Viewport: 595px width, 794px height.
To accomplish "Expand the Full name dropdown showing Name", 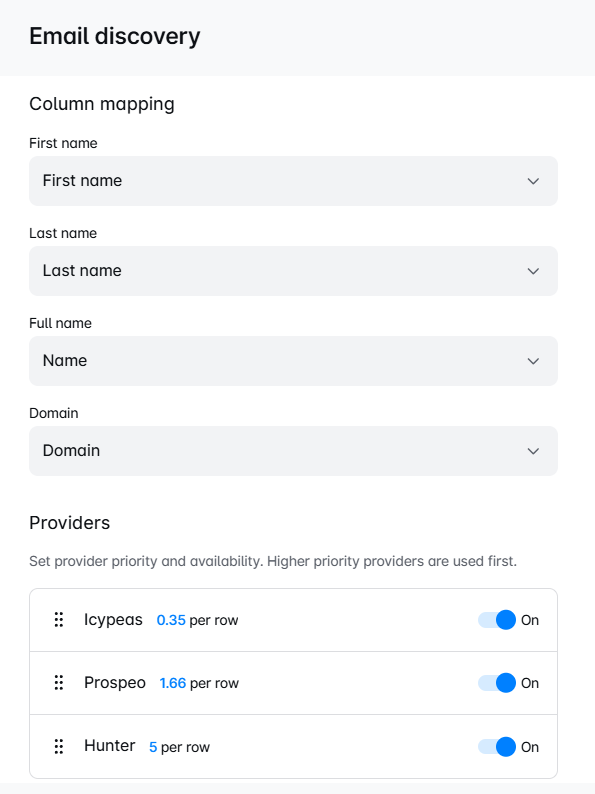I will pyautogui.click(x=293, y=361).
